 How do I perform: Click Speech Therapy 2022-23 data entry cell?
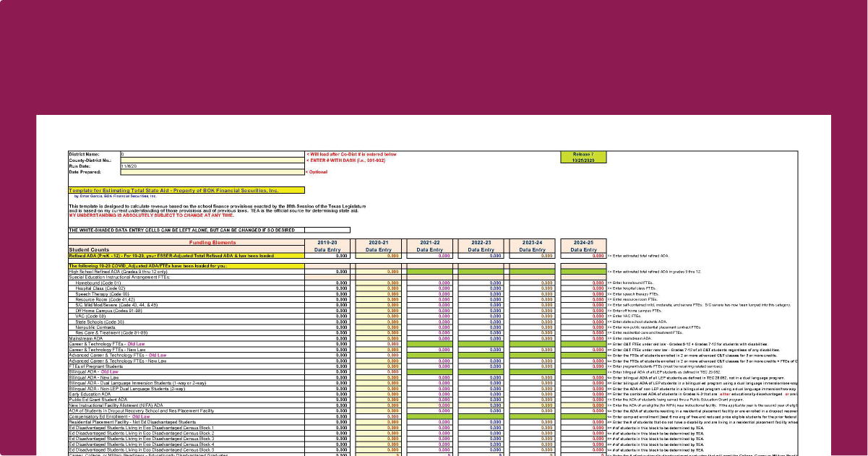(x=481, y=294)
